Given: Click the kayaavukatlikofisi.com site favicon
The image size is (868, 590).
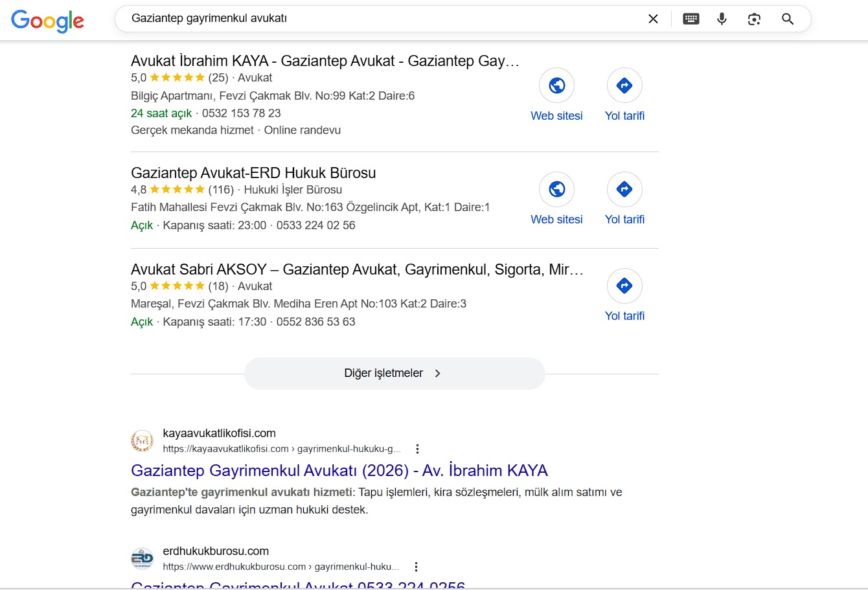Looking at the screenshot, I should (142, 441).
